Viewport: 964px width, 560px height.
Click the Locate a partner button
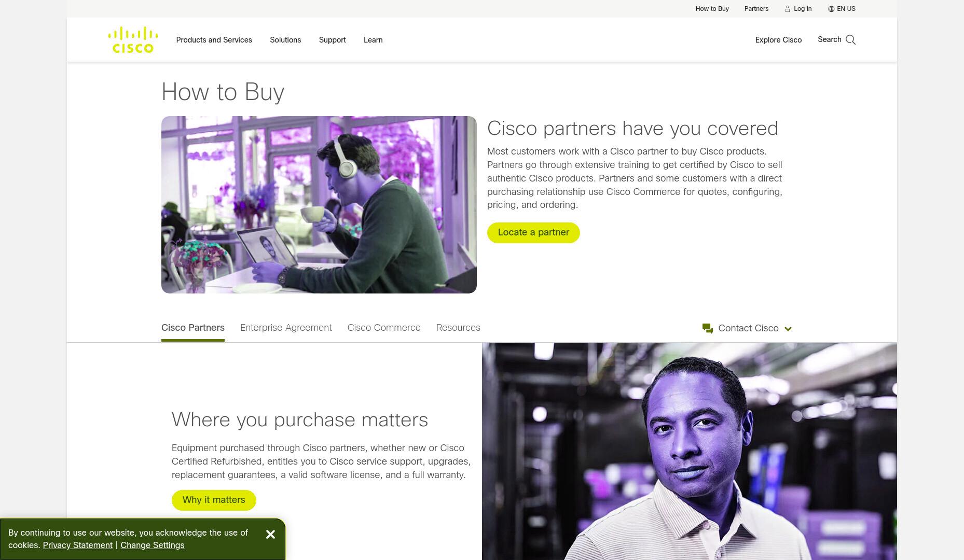pos(533,232)
